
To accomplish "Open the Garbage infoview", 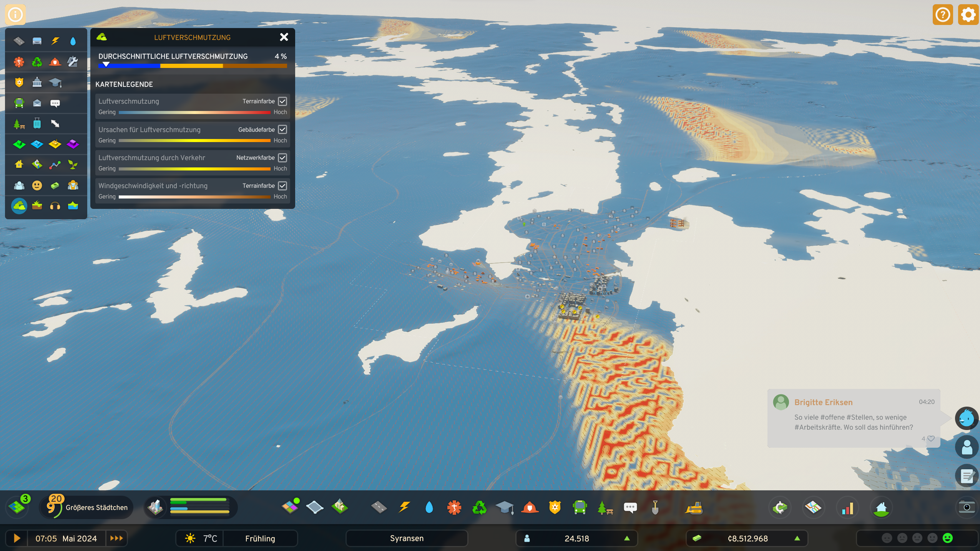I will [x=37, y=62].
